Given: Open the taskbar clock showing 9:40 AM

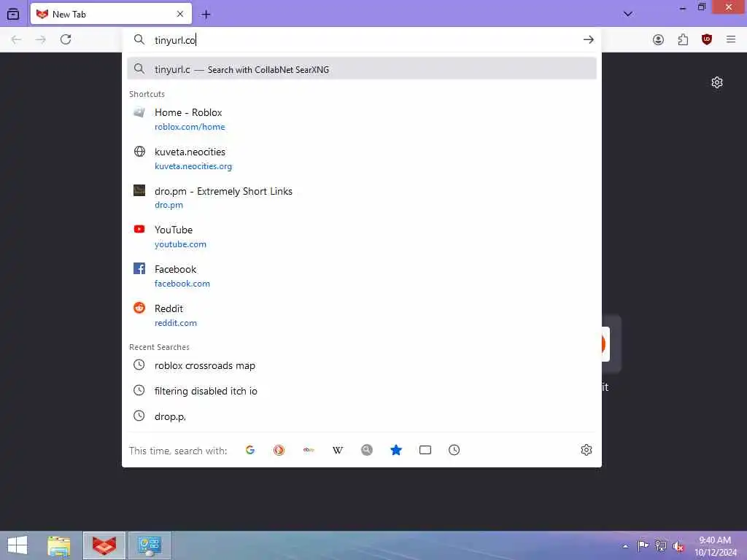Looking at the screenshot, I should tap(715, 546).
